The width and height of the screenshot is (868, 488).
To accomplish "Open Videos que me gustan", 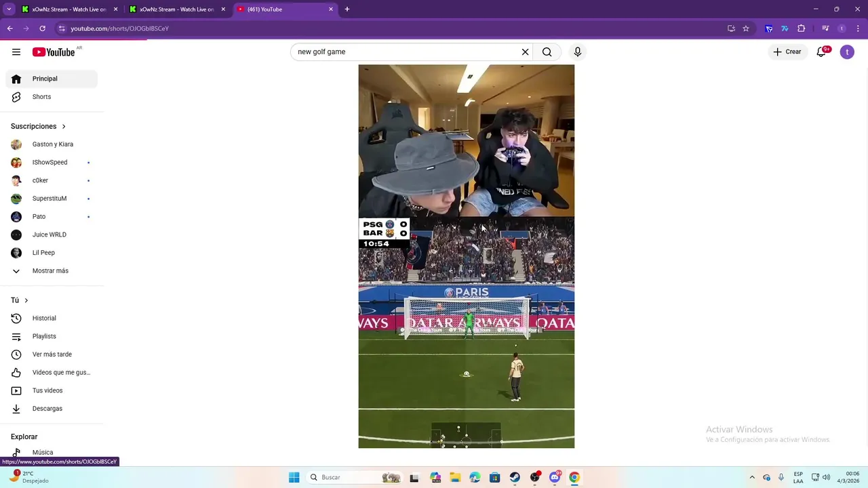I will [52, 373].
